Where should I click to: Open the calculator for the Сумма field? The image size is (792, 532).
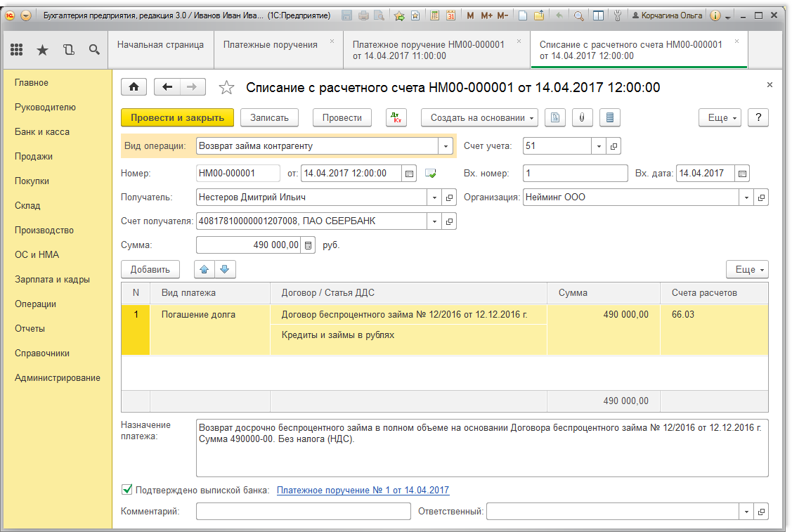click(x=308, y=245)
